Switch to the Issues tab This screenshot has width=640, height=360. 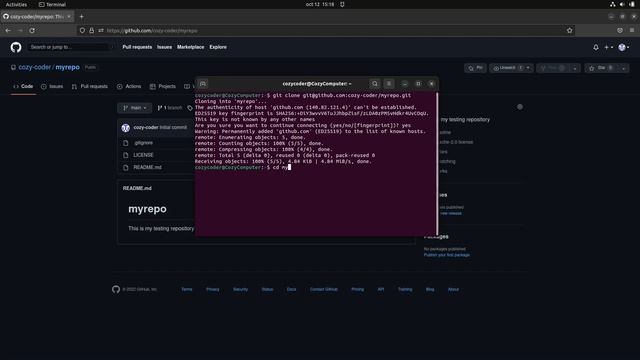(52, 87)
